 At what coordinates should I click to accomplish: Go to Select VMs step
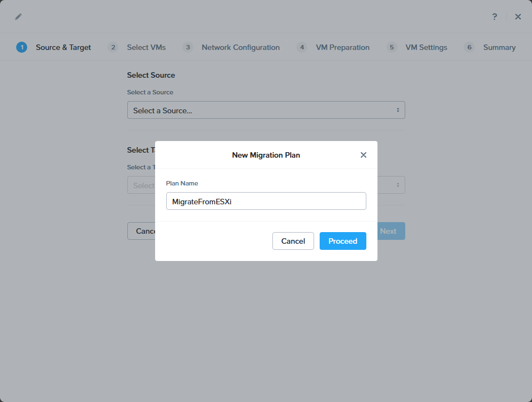click(x=146, y=47)
